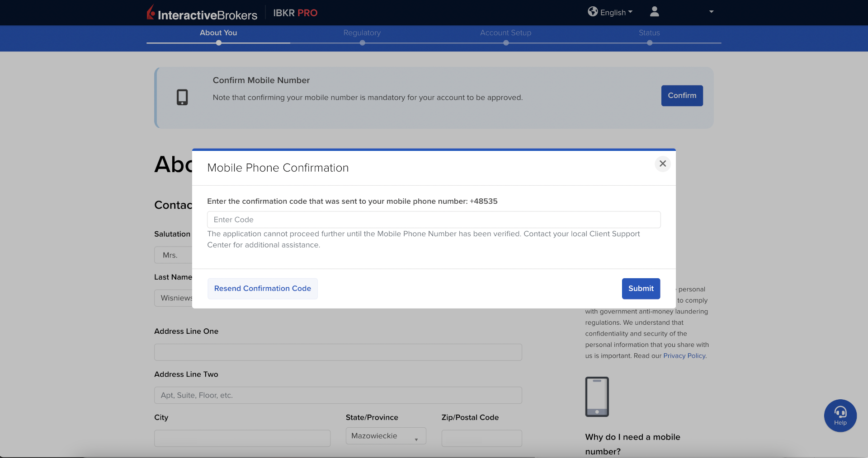868x458 pixels.
Task: Open the account menu dropdown arrow
Action: 711,12
